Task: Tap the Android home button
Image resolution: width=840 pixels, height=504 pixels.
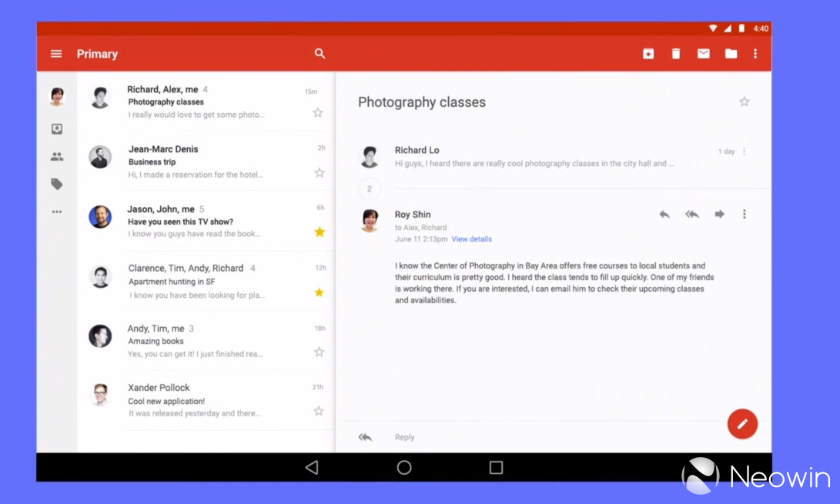Action: coord(404,468)
